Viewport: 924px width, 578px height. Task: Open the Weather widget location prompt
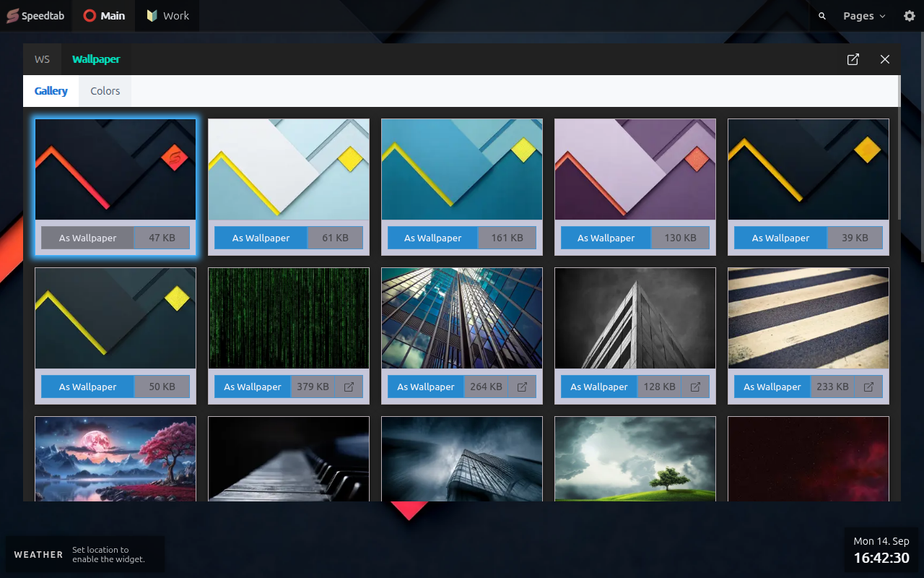(85, 554)
